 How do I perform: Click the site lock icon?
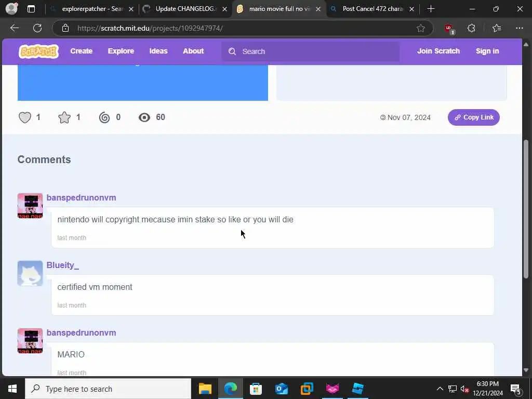click(x=65, y=28)
